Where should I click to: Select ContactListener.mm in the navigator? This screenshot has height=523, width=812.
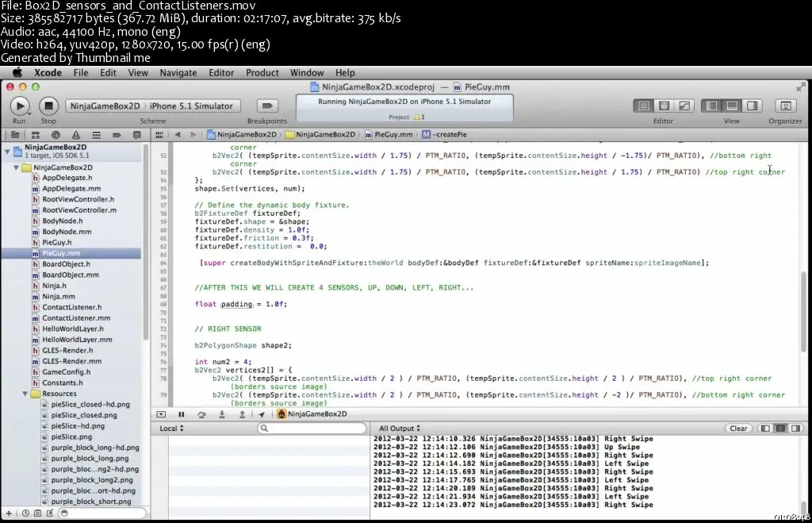point(76,318)
